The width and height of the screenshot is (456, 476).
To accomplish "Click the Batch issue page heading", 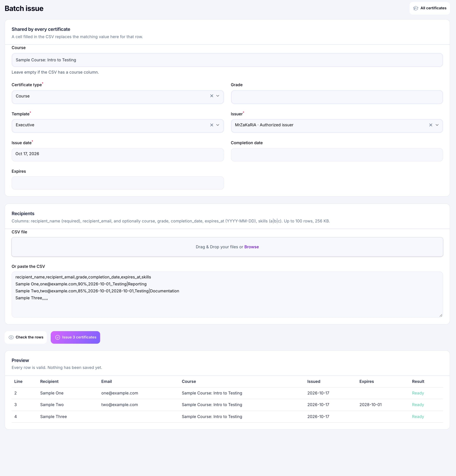I will [x=24, y=9].
